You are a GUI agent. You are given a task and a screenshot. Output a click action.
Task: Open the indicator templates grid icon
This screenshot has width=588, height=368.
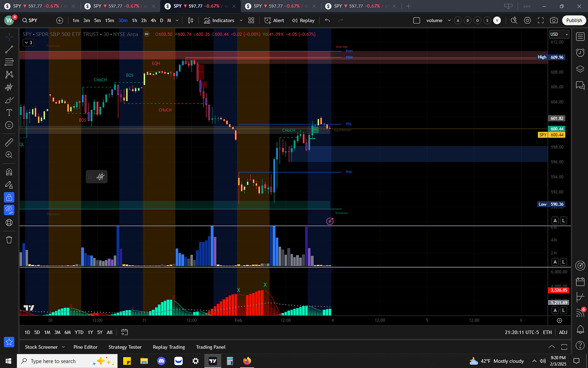tap(251, 20)
